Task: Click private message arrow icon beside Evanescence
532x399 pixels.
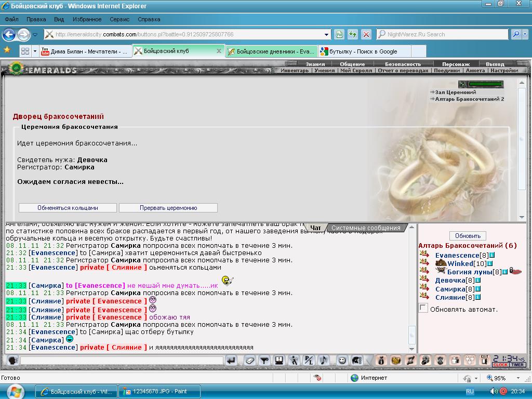Action: (424, 254)
